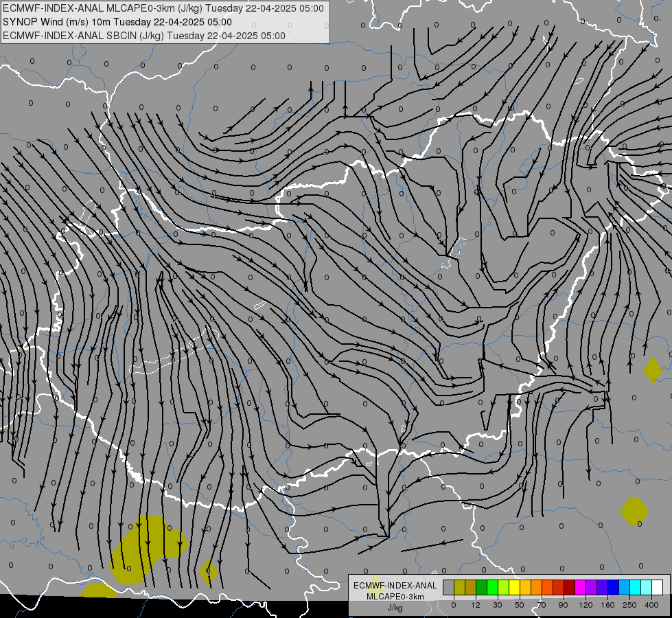Image resolution: width=672 pixels, height=618 pixels.
Task: Select the olive legend swatch after gray
Action: [459, 587]
